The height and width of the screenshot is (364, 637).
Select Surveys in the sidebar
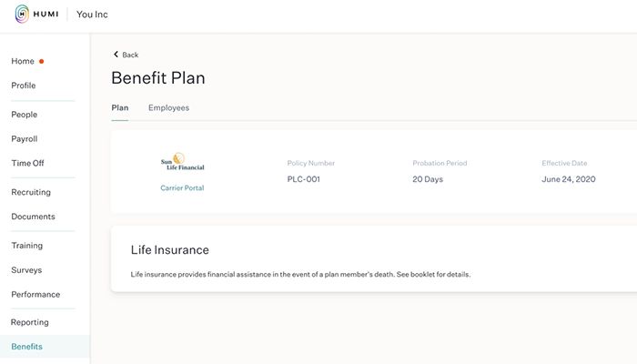[x=26, y=270]
